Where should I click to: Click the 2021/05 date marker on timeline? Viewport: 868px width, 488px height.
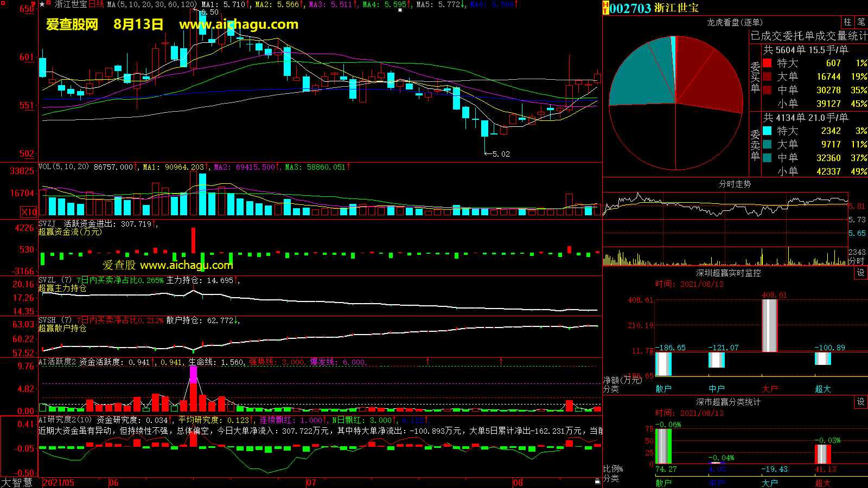(59, 483)
